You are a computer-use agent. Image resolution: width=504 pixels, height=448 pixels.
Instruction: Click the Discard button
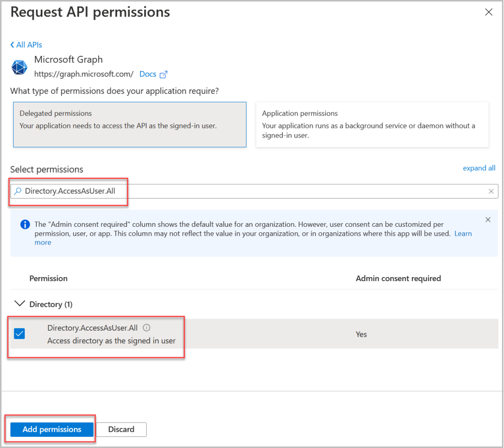pos(121,429)
